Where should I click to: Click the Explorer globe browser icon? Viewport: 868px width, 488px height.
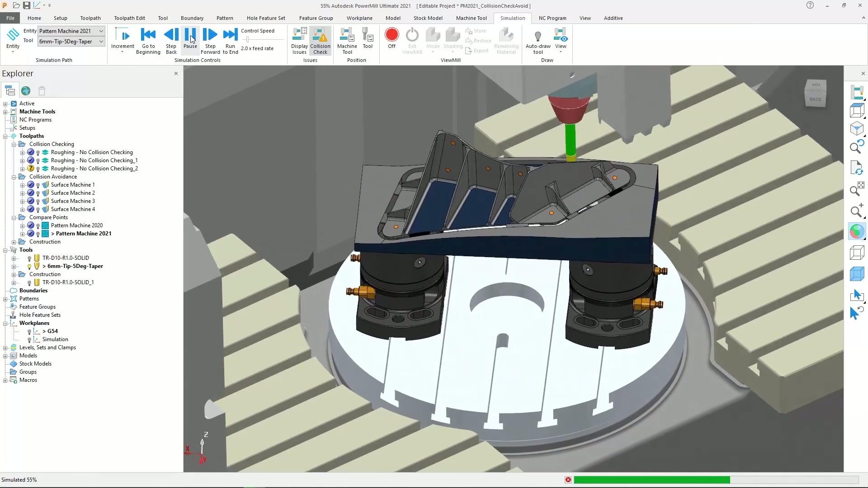click(x=26, y=91)
